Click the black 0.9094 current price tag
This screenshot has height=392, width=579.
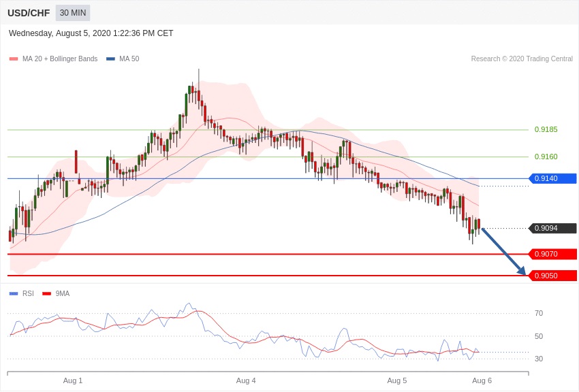click(552, 228)
